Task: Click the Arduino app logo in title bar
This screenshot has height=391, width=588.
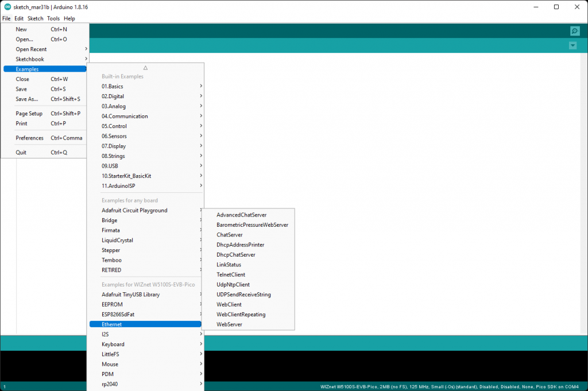Action: (7, 7)
